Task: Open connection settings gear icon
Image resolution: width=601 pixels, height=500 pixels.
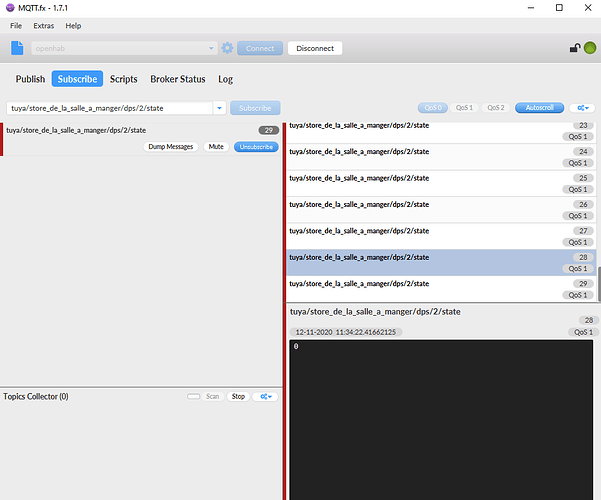Action: (x=227, y=48)
